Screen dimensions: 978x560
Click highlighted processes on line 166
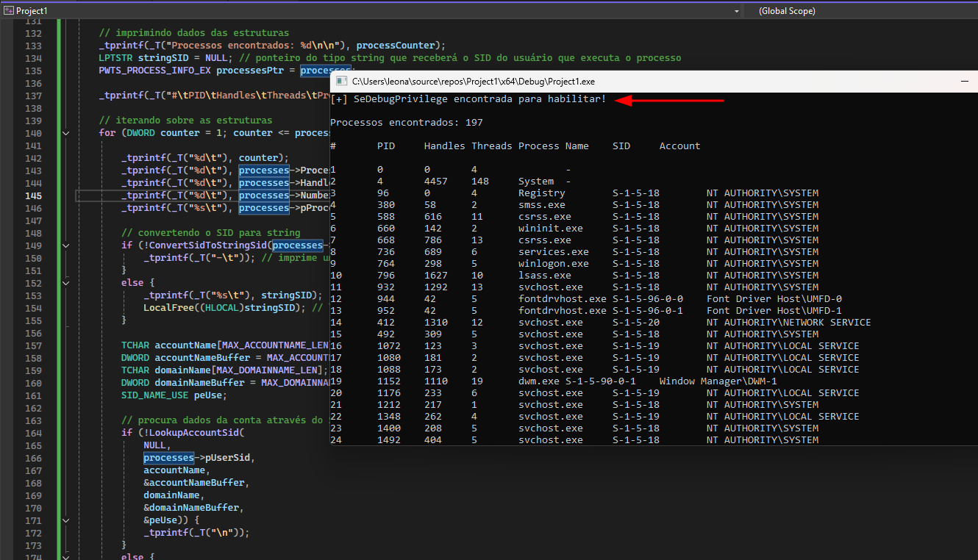[x=168, y=458]
